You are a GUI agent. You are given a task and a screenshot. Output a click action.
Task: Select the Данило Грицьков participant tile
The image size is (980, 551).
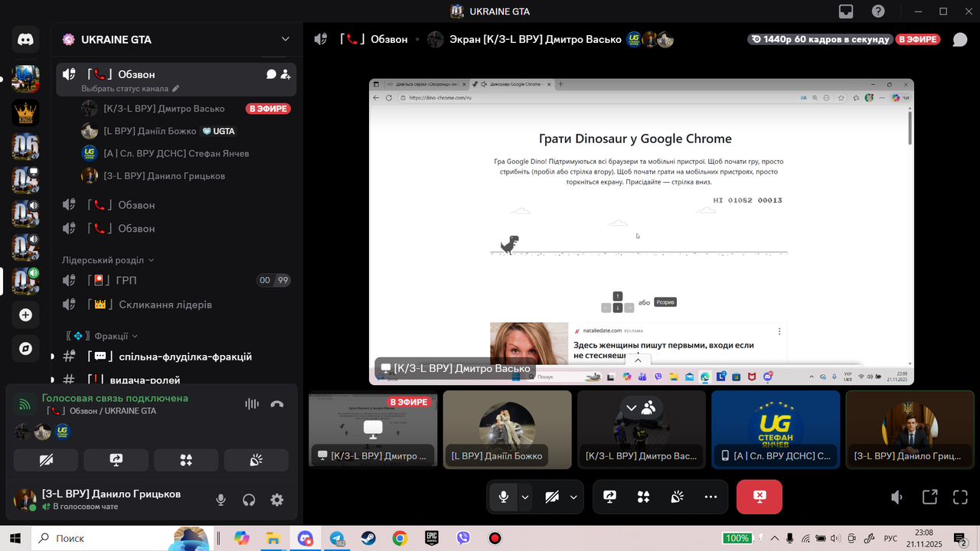[910, 429]
